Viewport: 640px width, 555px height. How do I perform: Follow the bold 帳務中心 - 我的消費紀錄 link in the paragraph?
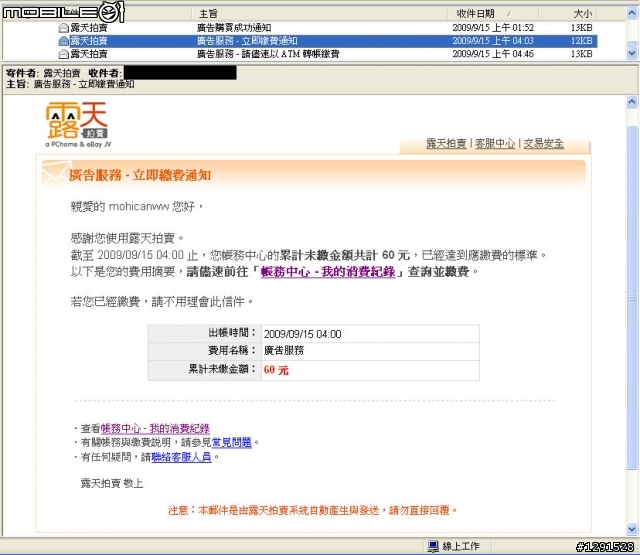click(x=328, y=272)
